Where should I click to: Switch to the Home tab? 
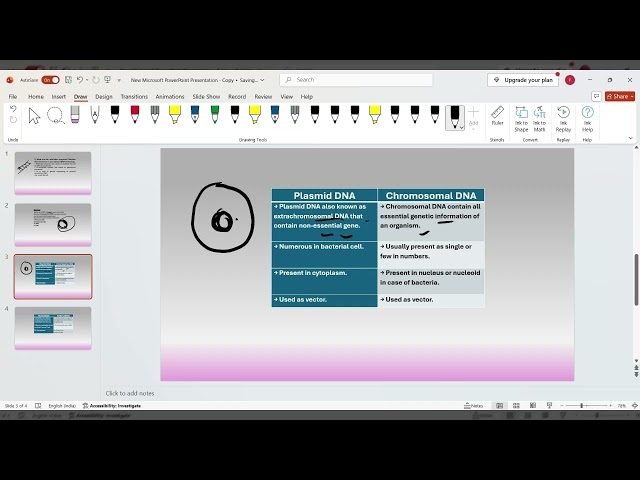pos(36,97)
